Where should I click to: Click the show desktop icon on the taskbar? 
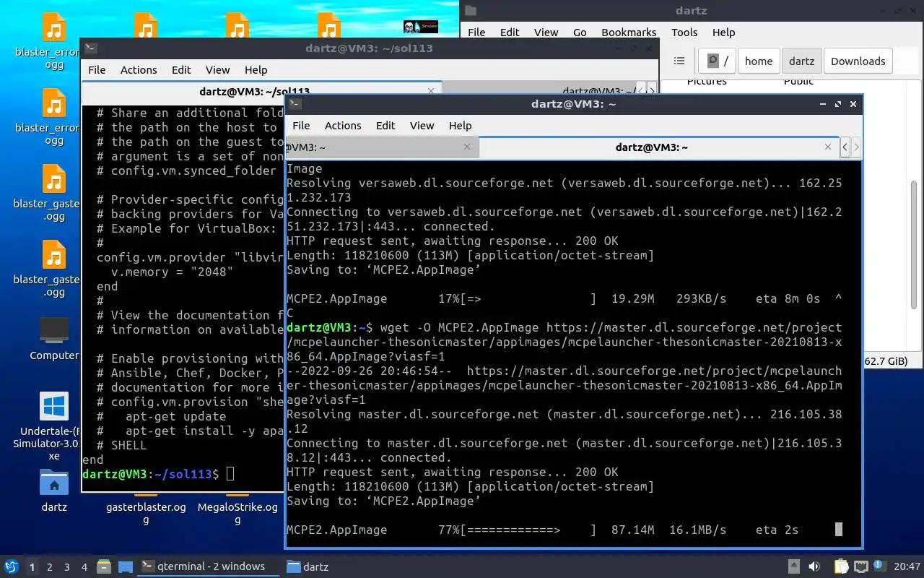tap(126, 566)
